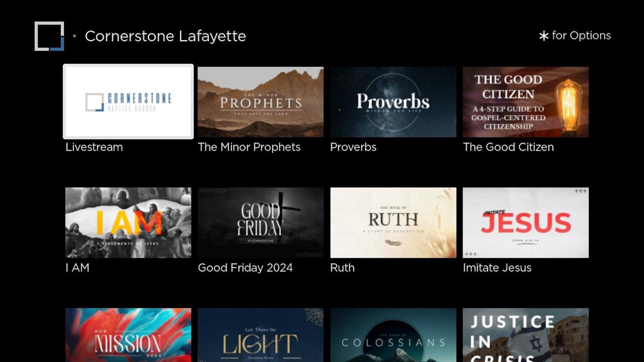Open the Colossians series thumbnail

click(x=393, y=335)
